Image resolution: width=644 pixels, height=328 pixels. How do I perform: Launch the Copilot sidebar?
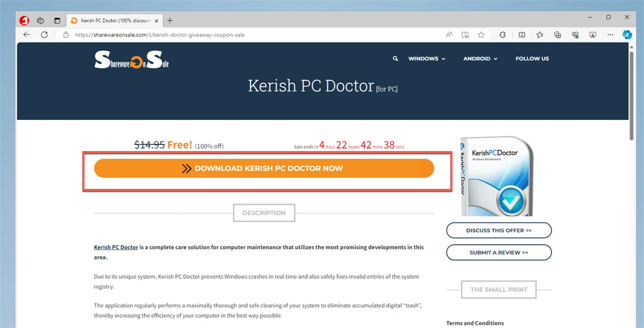pos(627,35)
